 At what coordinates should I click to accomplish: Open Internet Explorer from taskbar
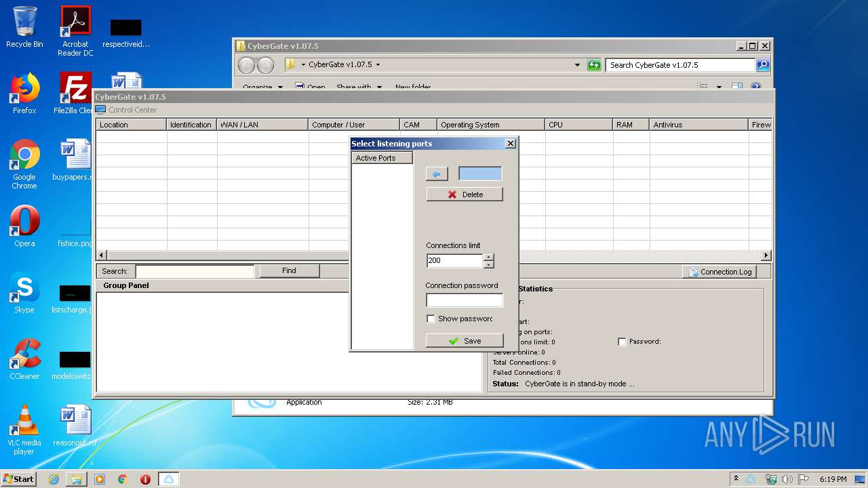coord(54,479)
